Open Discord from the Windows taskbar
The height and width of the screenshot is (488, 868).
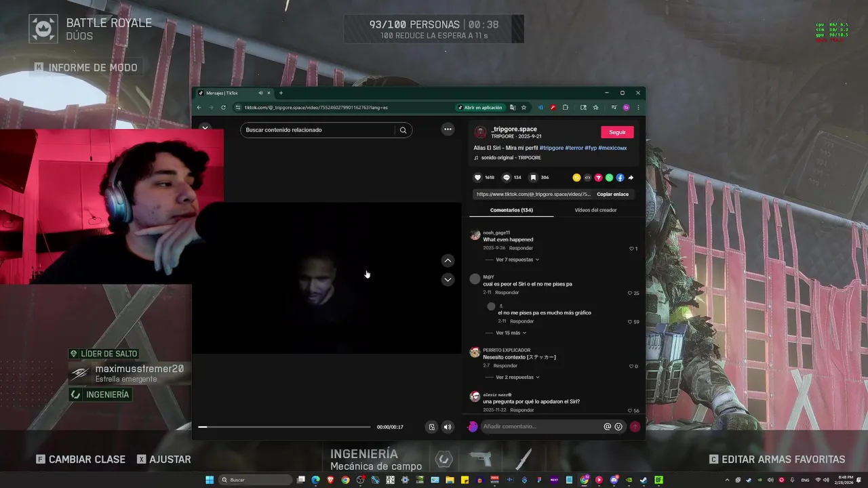614,480
